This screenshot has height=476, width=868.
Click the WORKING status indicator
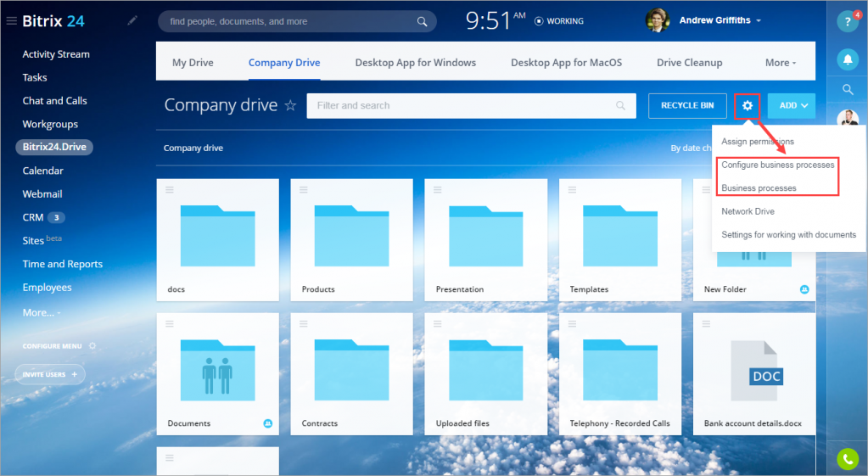tap(559, 21)
